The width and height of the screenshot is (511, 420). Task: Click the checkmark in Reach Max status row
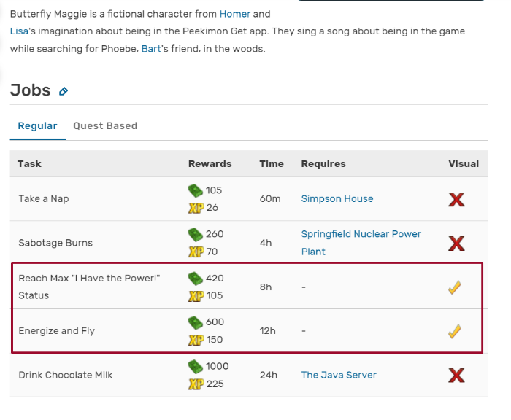coord(455,287)
